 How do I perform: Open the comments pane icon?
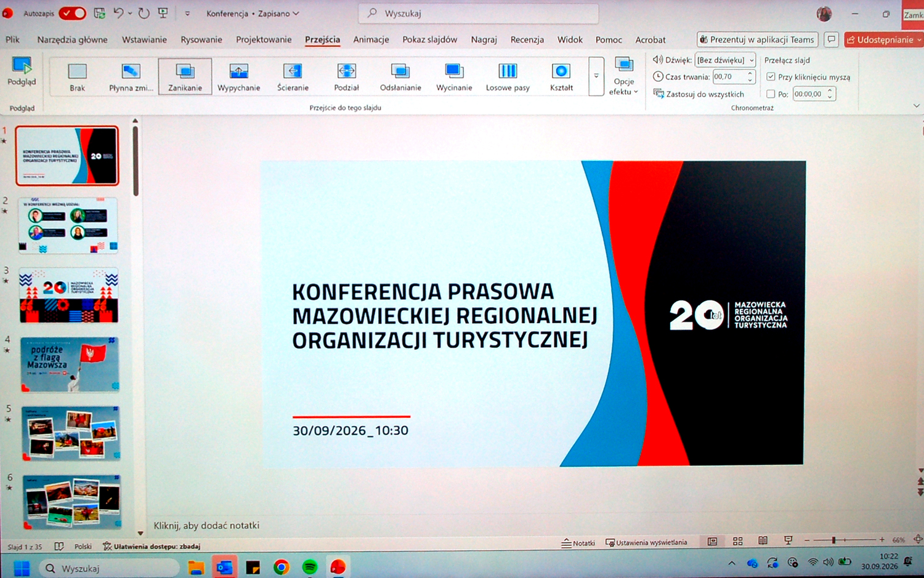pos(831,39)
